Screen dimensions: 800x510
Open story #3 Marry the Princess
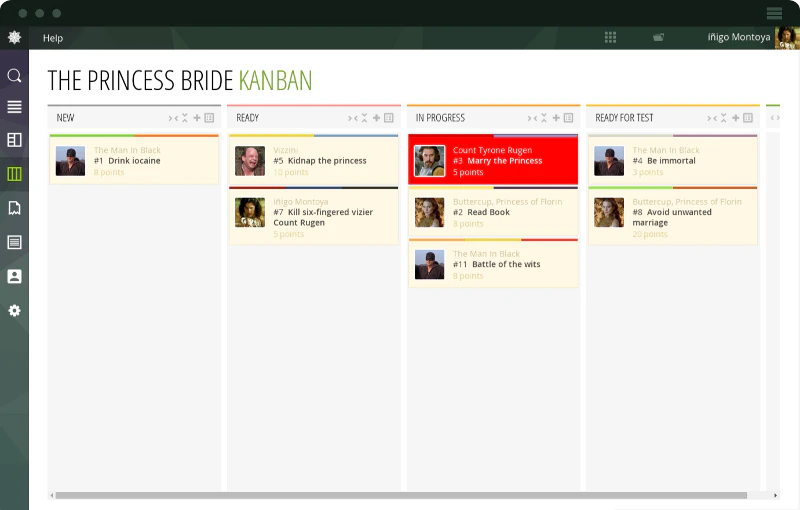[497, 161]
